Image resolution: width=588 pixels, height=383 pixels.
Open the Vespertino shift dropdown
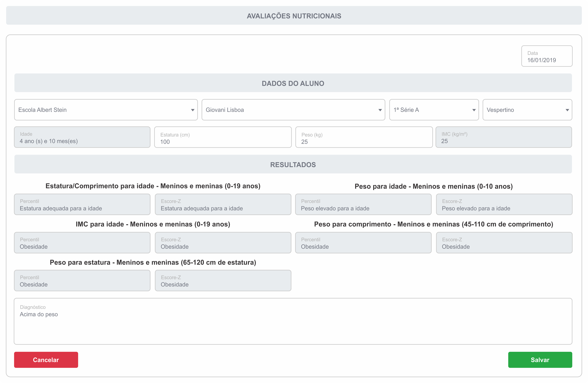click(527, 110)
